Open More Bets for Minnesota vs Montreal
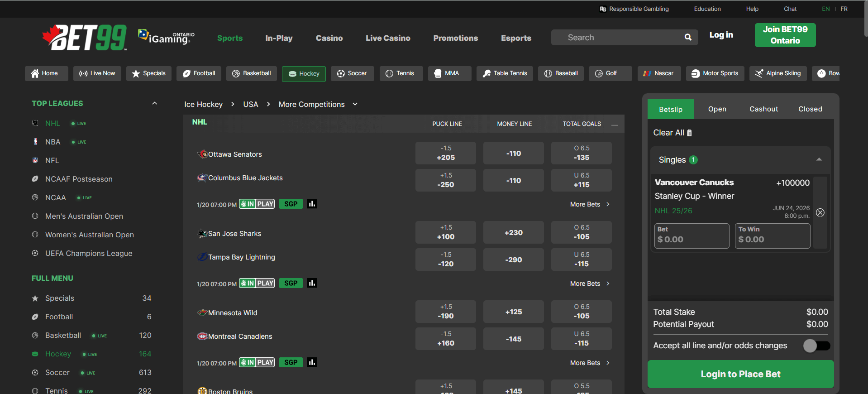Image resolution: width=868 pixels, height=394 pixels. pyautogui.click(x=590, y=363)
